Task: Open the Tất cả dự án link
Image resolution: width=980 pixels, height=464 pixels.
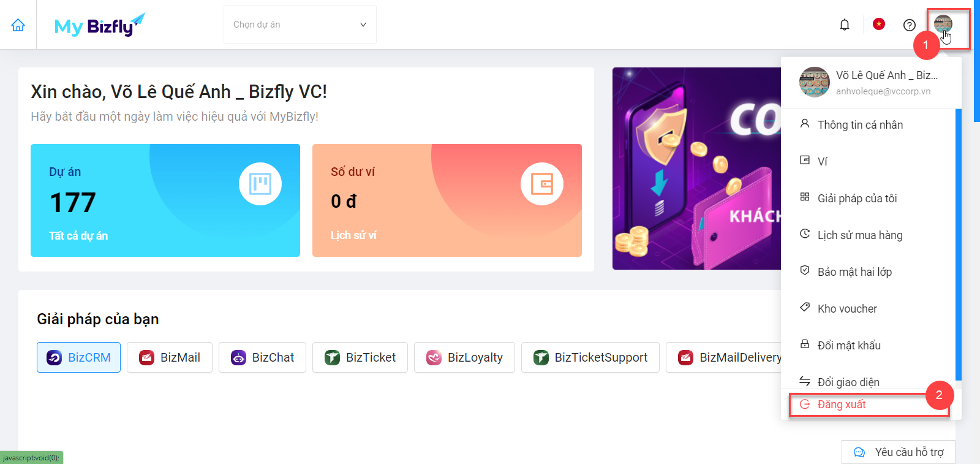Action: pos(78,236)
